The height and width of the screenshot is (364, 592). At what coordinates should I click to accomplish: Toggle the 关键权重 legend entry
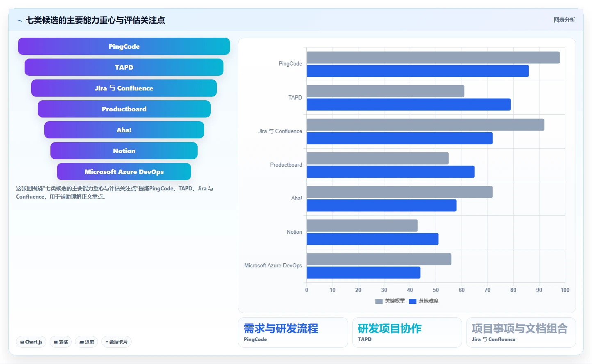point(390,301)
